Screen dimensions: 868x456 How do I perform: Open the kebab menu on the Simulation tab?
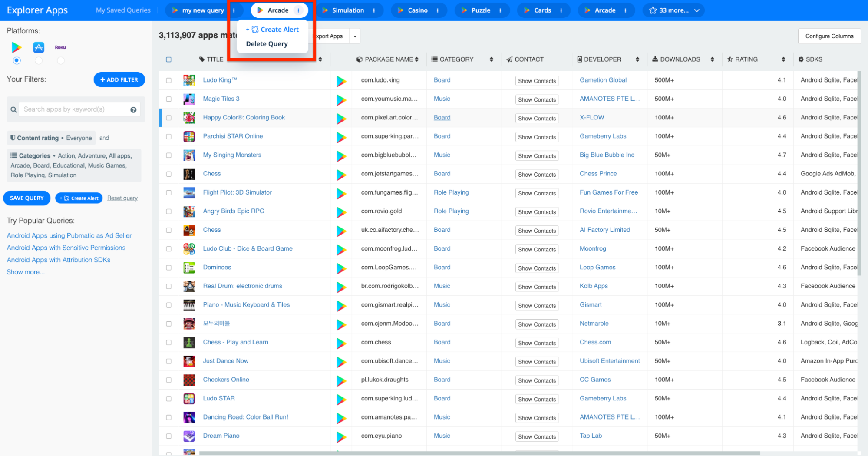374,10
